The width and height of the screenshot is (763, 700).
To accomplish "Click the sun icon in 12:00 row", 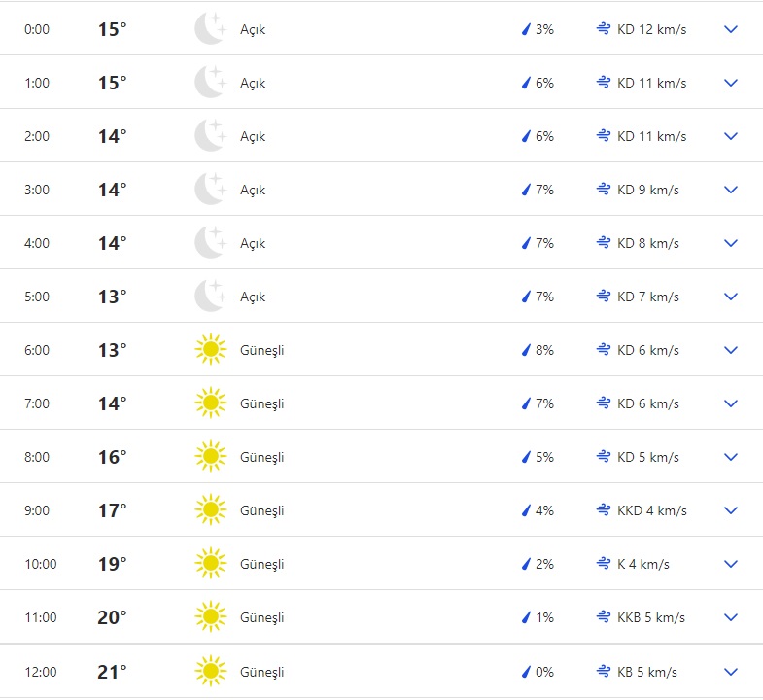I will click(210, 672).
